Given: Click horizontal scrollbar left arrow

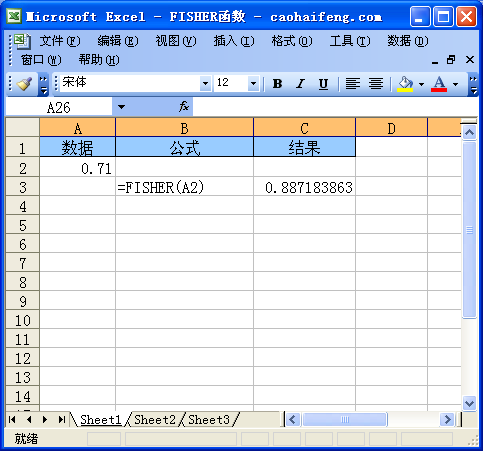Looking at the screenshot, I should click(x=293, y=420).
